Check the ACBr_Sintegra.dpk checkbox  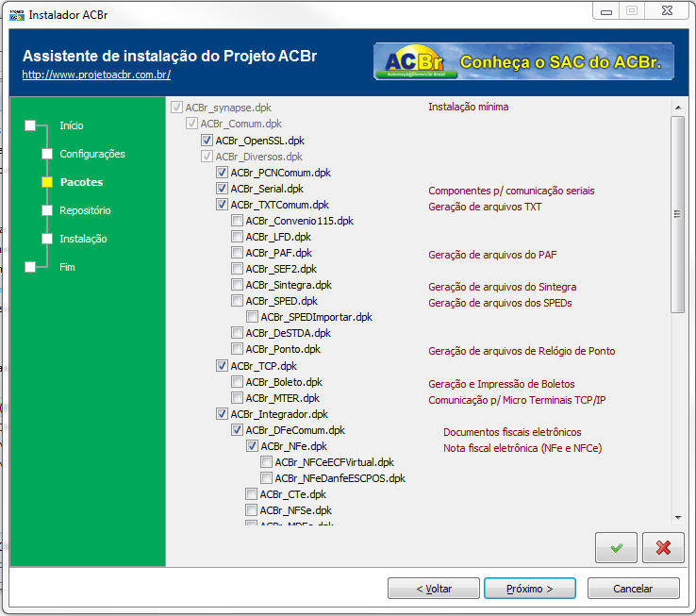point(237,285)
